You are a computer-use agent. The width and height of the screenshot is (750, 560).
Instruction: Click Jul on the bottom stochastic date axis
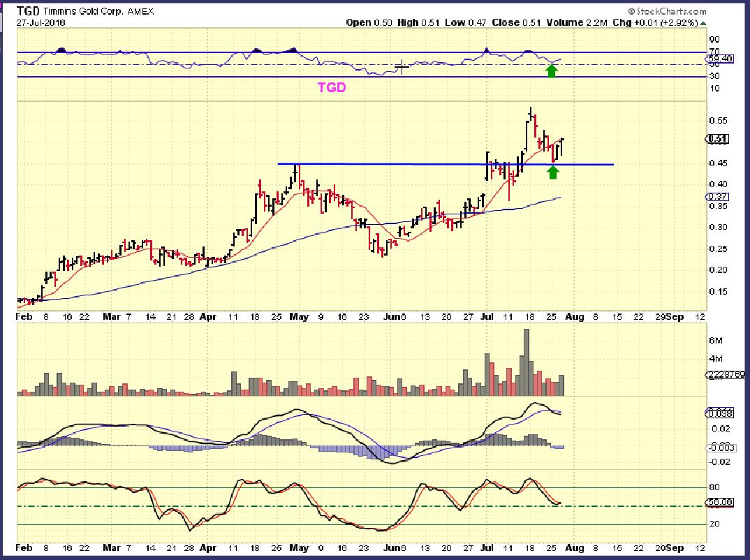click(487, 547)
